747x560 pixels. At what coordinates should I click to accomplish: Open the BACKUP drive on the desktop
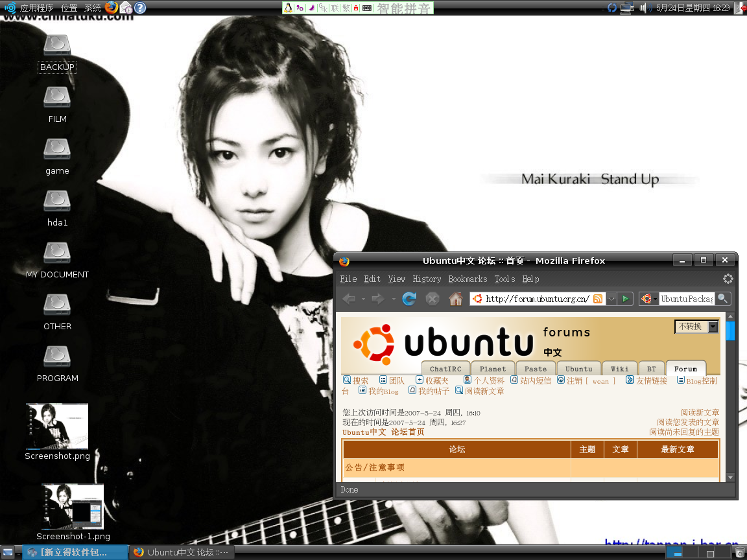(57, 53)
